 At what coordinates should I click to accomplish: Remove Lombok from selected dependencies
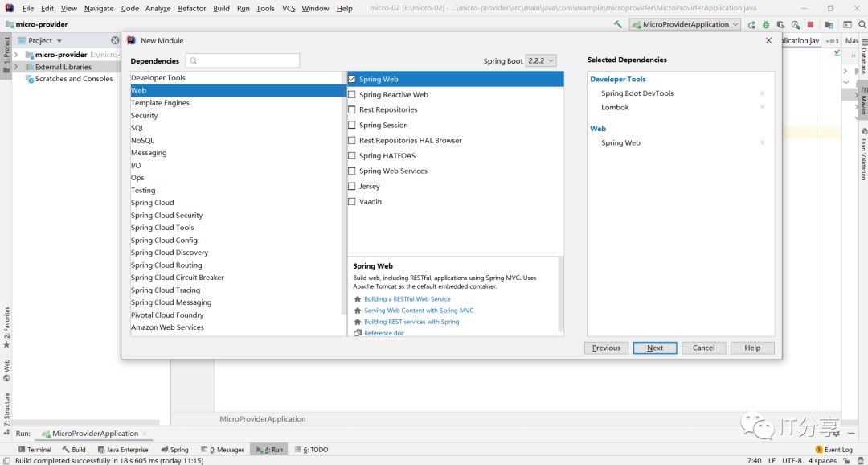762,108
